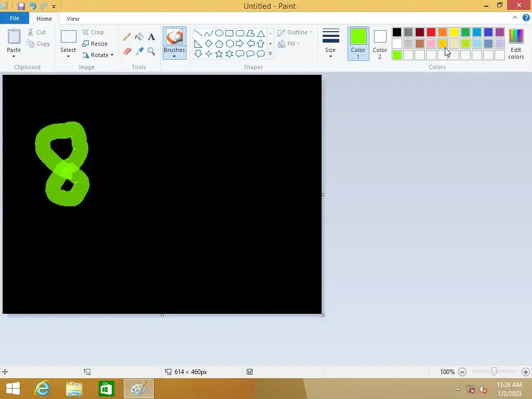532x399 pixels.
Task: Activate Color 1 foreground selector
Action: point(358,44)
